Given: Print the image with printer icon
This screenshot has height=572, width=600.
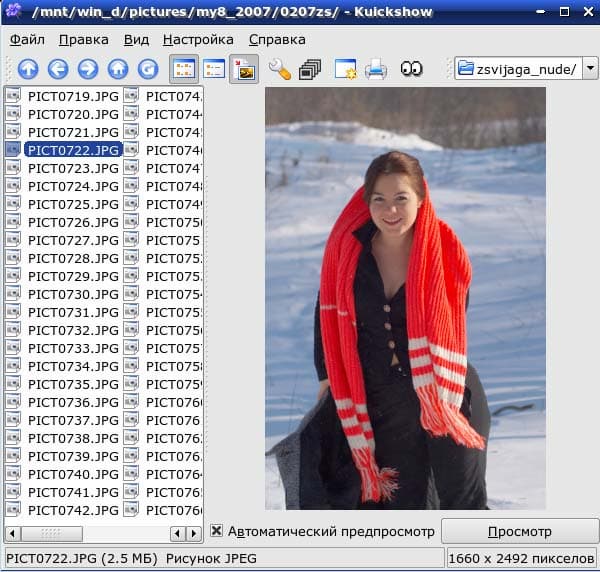Looking at the screenshot, I should pos(376,69).
